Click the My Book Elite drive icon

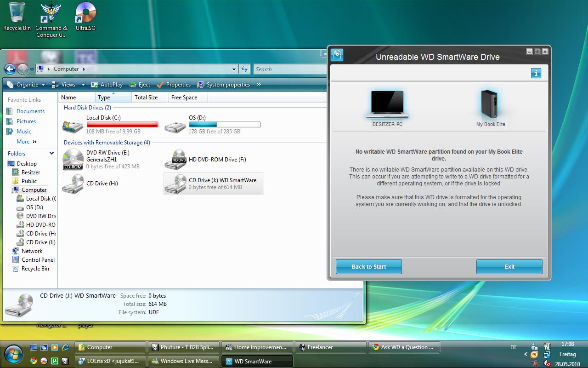(x=490, y=104)
